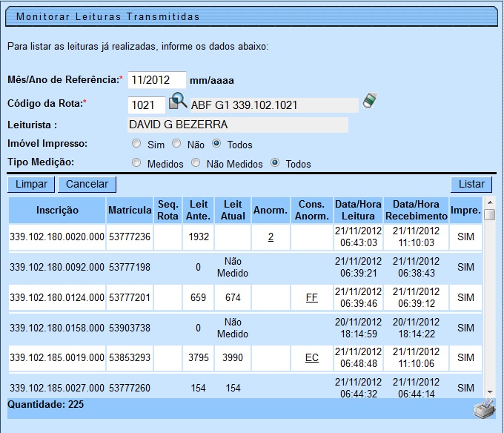Viewport: 504px width, 433px height.
Task: Click the Código da Rota input field
Action: [147, 105]
